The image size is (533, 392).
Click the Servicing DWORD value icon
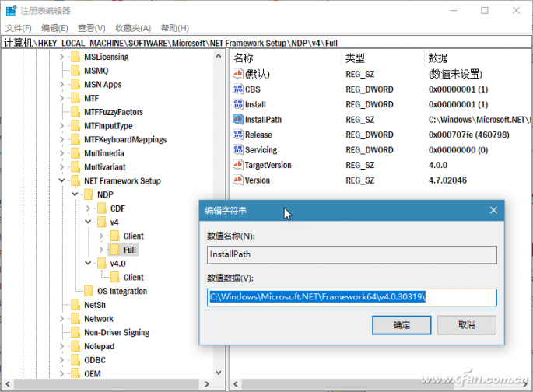pyautogui.click(x=238, y=149)
